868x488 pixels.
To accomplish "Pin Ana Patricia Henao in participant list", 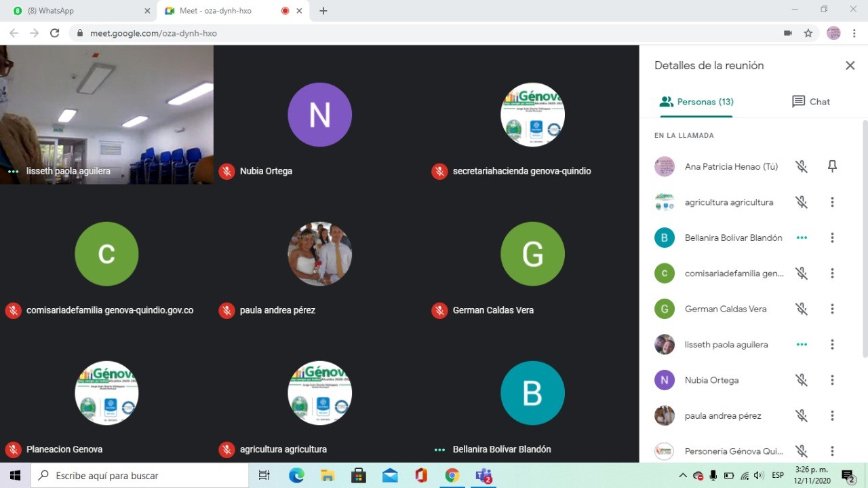I will (x=832, y=166).
